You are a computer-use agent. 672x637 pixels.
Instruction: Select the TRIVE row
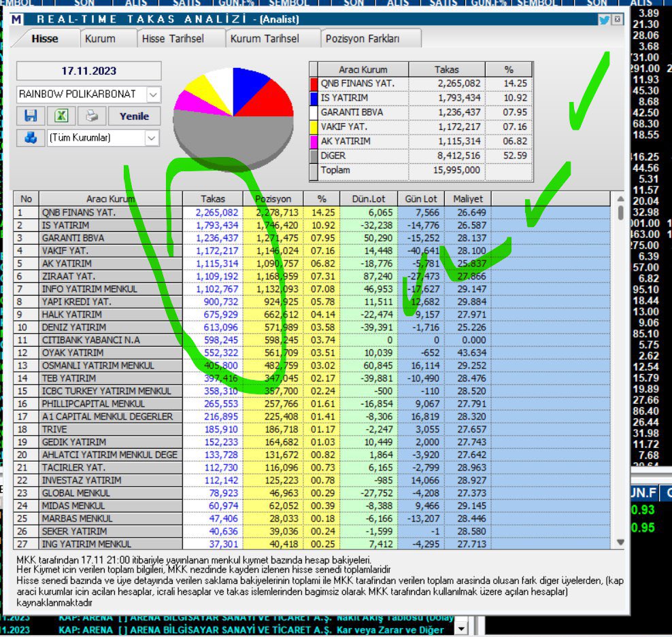point(312,429)
